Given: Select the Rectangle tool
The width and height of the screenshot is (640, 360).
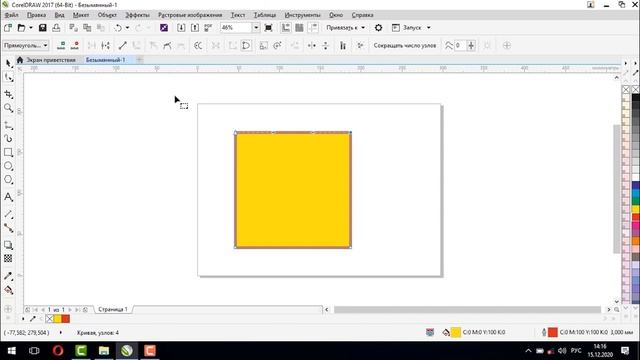Looking at the screenshot, I should tap(8, 153).
